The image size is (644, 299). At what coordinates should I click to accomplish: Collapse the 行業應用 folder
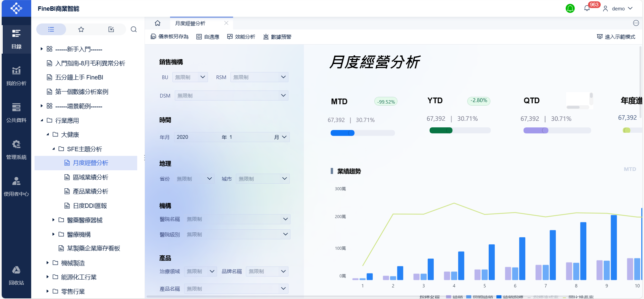pos(42,120)
